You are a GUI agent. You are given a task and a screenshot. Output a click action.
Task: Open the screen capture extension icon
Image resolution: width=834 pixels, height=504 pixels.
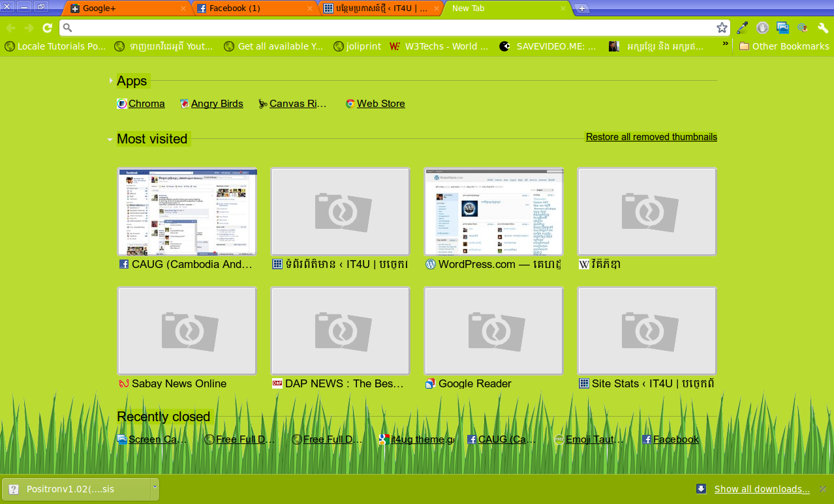tap(782, 27)
